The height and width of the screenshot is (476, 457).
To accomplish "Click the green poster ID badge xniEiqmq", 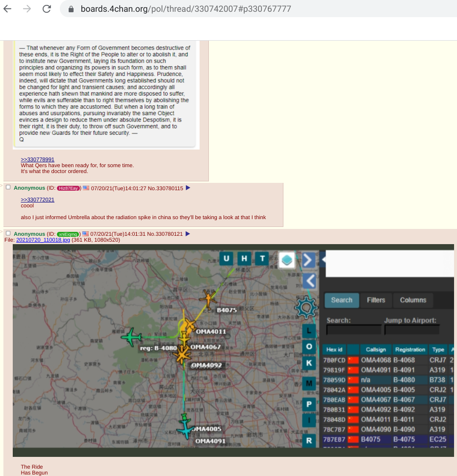I will click(x=68, y=234).
